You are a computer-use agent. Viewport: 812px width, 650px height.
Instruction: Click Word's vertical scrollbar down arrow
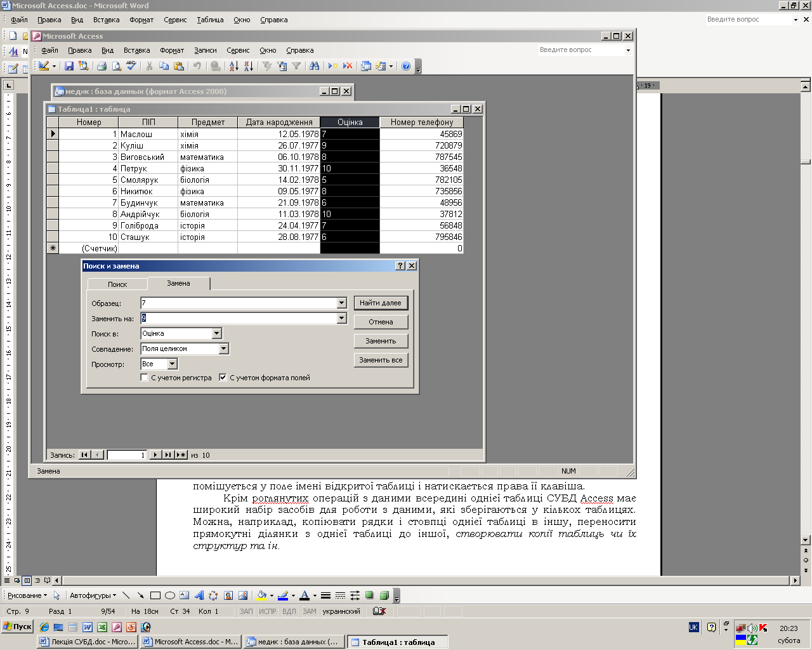pos(806,540)
